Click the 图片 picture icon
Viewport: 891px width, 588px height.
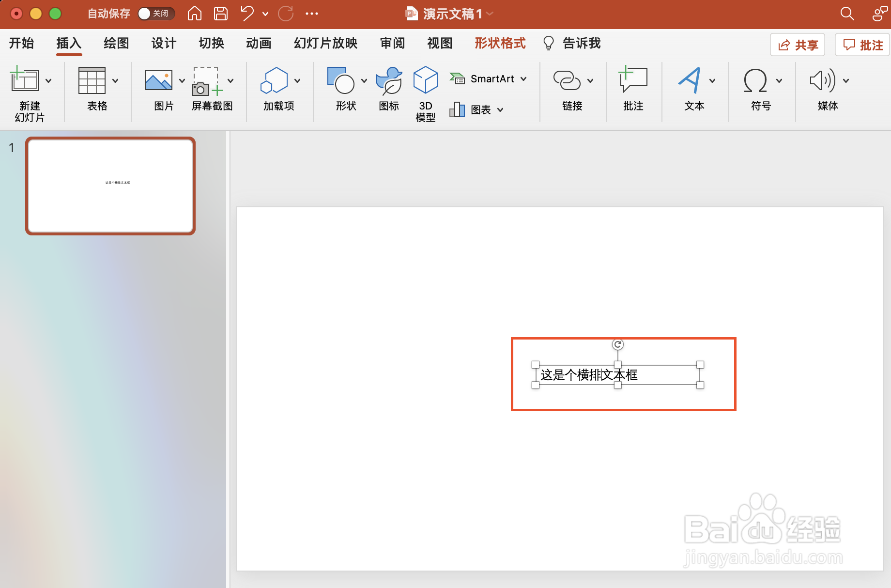(x=159, y=80)
